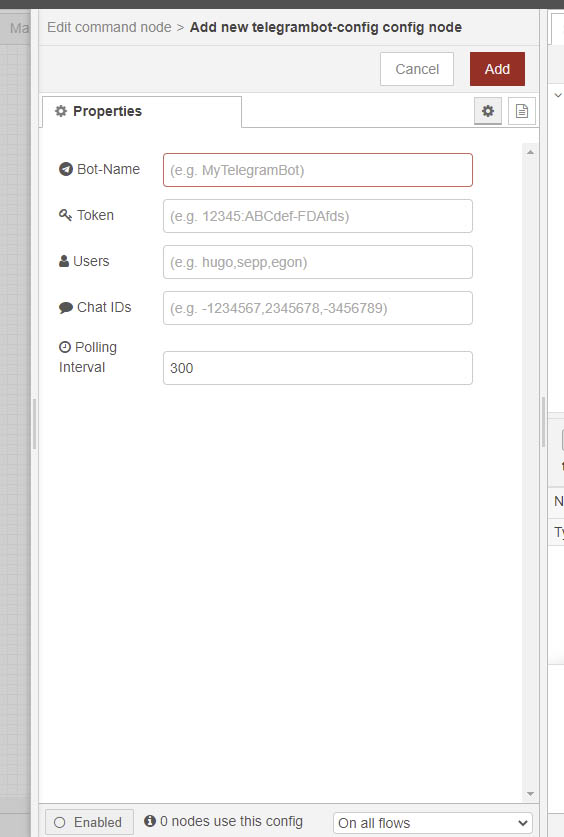This screenshot has width=564, height=837.
Task: Click the info icon near nodes use count
Action: (x=150, y=820)
